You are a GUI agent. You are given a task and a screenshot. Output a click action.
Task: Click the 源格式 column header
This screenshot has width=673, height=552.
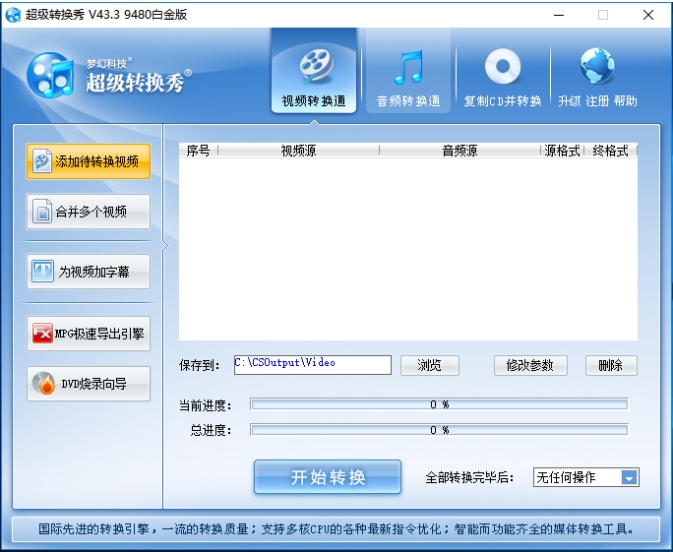pyautogui.click(x=562, y=151)
